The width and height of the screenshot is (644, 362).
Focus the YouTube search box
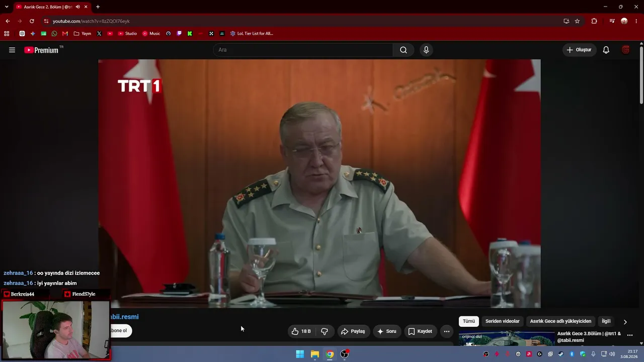(303, 50)
